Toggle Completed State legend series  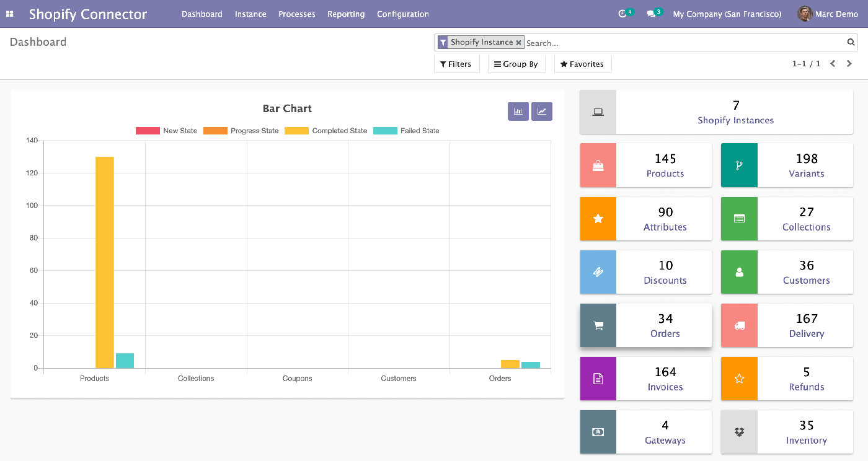pos(325,131)
